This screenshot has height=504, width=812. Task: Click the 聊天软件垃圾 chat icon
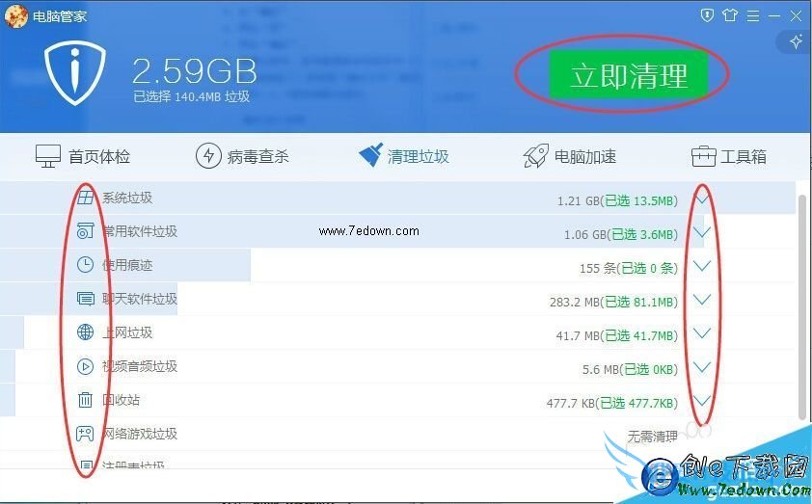point(86,299)
